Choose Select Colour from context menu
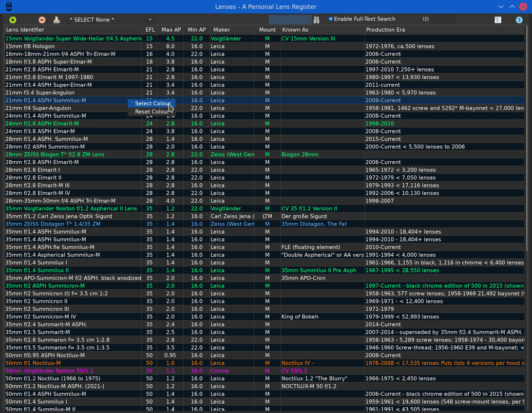The width and height of the screenshot is (532, 413). (x=152, y=103)
